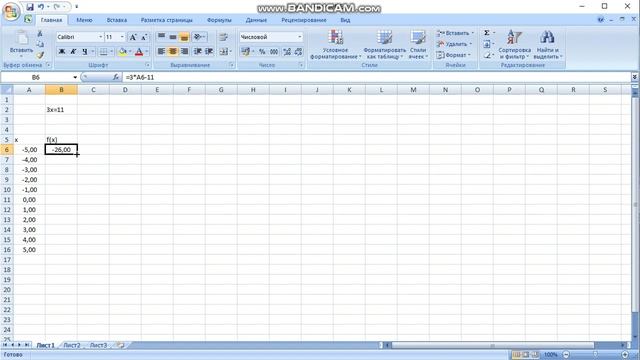Screen dimensions: 640x360
Task: Toggle underline Ч formatting
Action: tap(84, 51)
